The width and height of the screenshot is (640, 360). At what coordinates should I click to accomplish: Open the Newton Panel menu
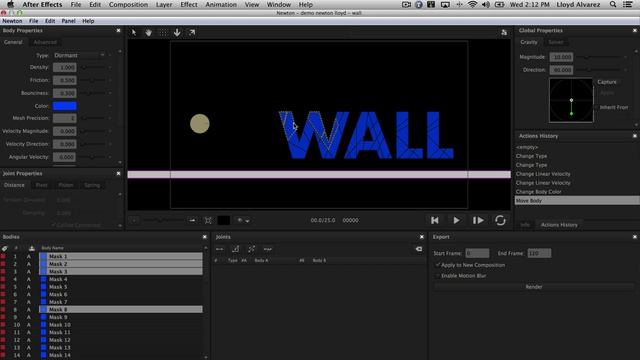68,21
